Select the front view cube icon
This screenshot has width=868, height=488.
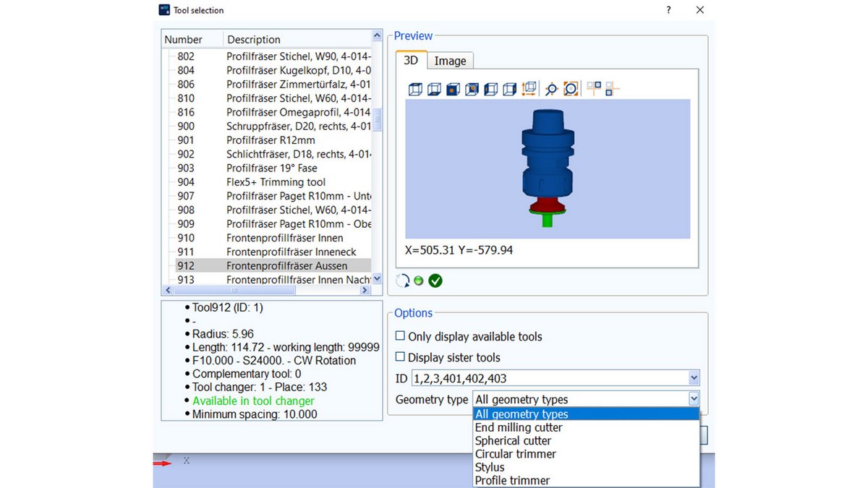click(453, 88)
